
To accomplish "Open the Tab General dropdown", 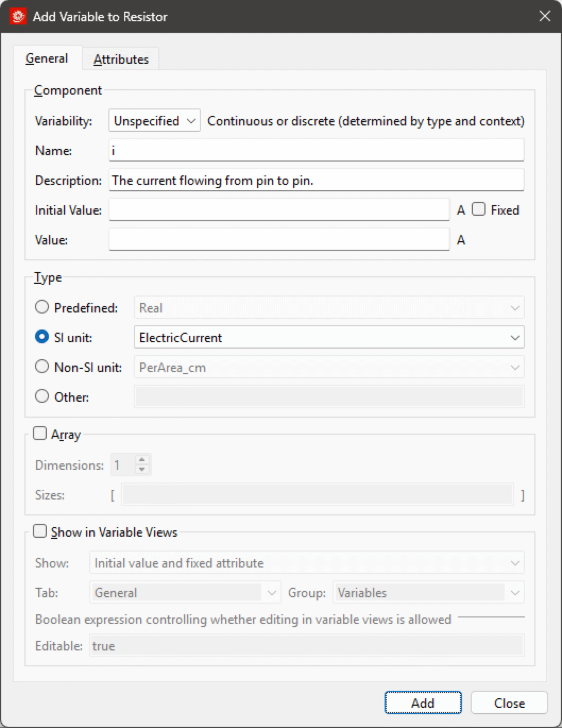I will coord(185,592).
